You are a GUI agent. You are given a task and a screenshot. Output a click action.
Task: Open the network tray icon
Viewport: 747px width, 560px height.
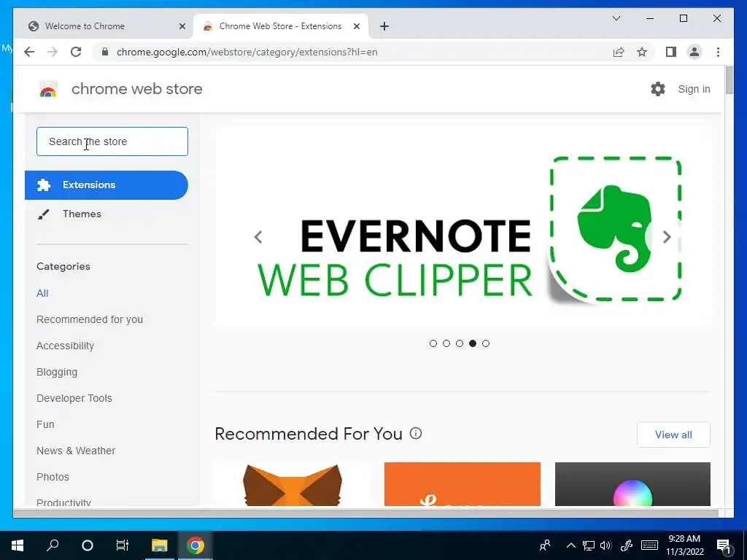click(589, 545)
